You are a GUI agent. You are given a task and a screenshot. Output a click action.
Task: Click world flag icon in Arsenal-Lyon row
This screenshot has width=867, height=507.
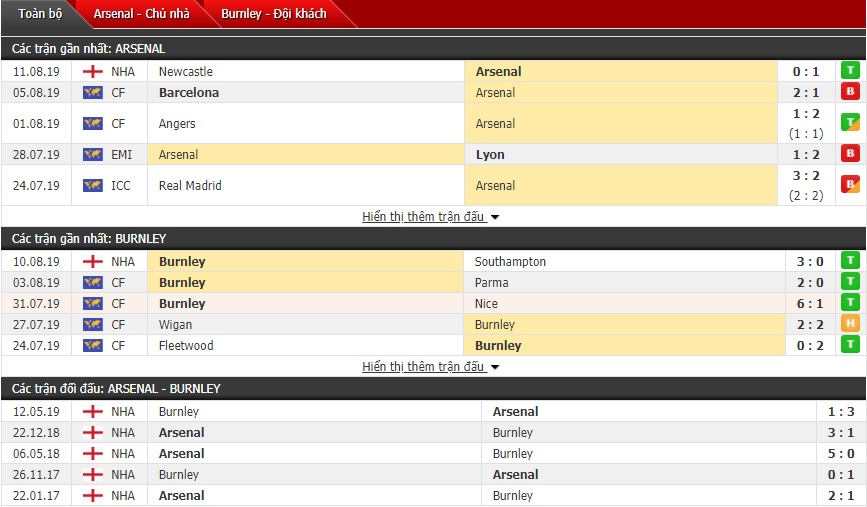point(93,154)
